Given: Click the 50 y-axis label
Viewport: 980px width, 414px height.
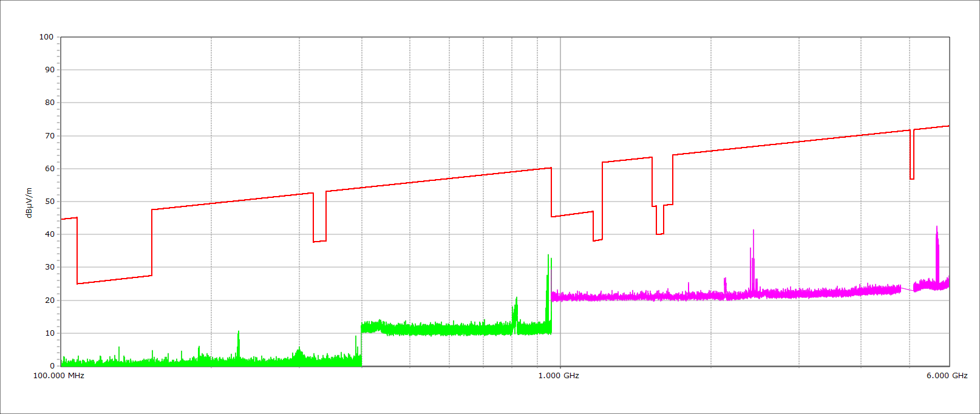Looking at the screenshot, I should pyautogui.click(x=49, y=202).
